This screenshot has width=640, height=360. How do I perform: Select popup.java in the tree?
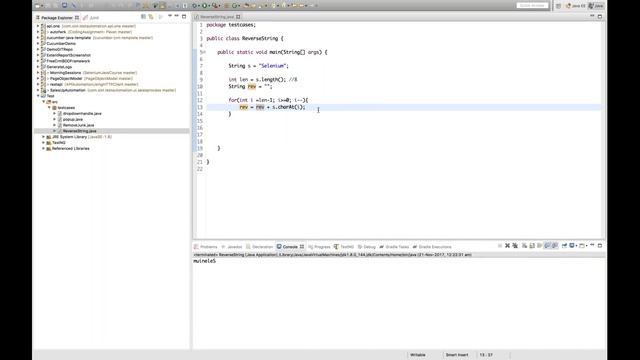pos(72,119)
